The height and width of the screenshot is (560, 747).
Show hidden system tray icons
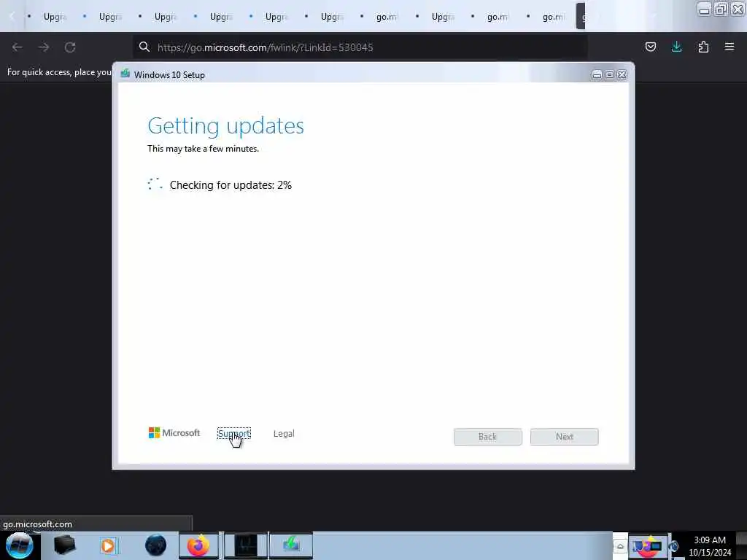click(620, 546)
